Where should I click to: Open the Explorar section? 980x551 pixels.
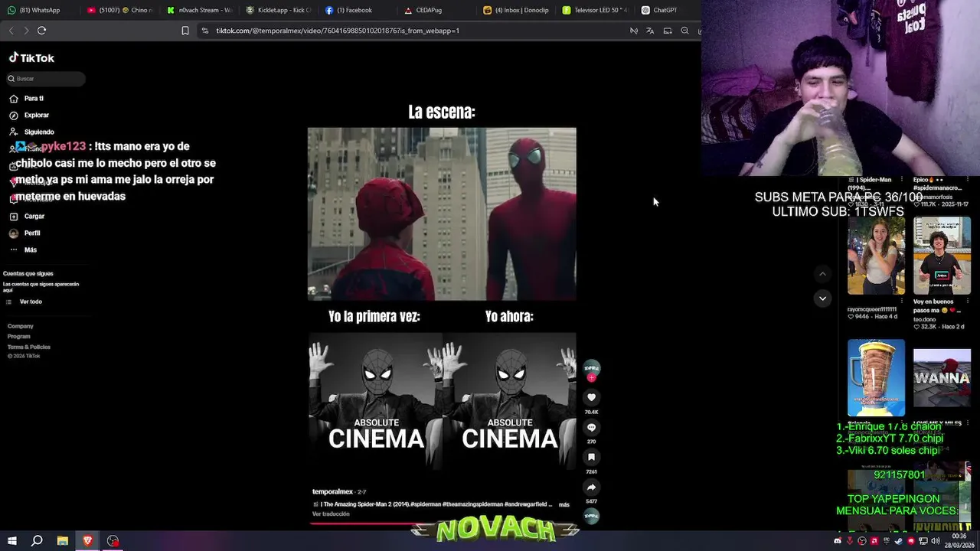pyautogui.click(x=29, y=116)
